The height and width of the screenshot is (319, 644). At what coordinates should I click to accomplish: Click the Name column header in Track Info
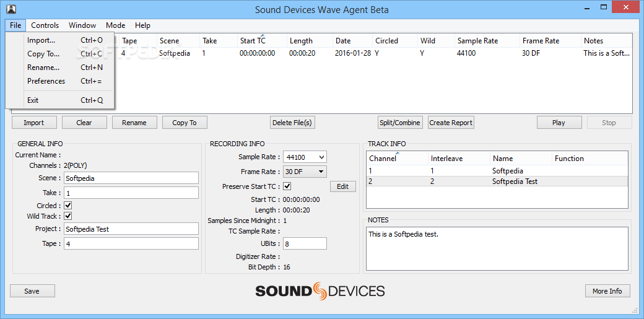point(521,159)
